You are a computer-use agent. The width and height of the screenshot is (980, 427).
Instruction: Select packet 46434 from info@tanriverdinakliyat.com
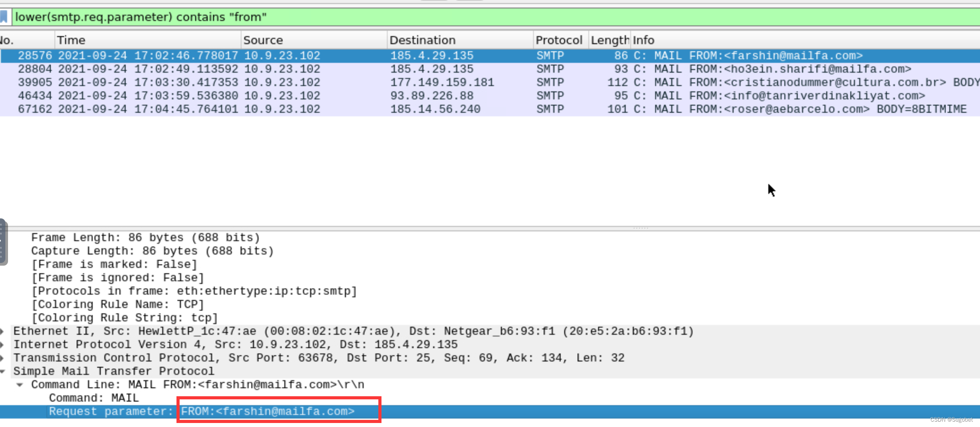tap(490, 96)
